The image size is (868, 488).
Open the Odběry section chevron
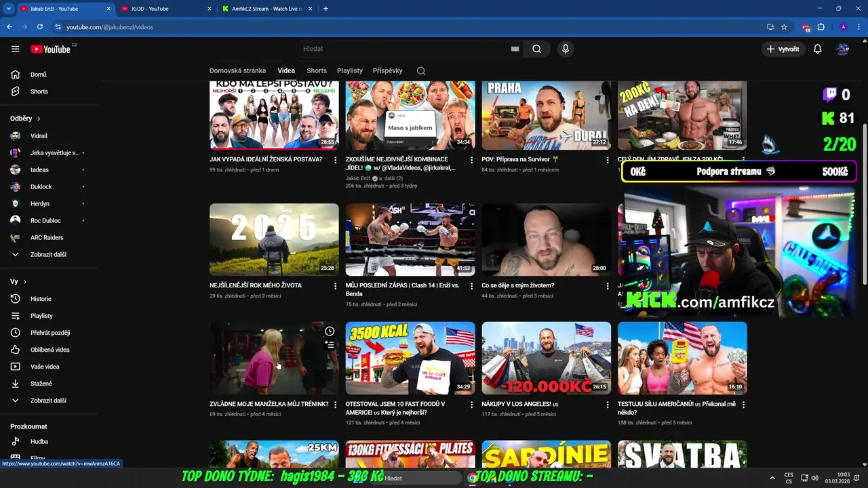click(x=39, y=119)
